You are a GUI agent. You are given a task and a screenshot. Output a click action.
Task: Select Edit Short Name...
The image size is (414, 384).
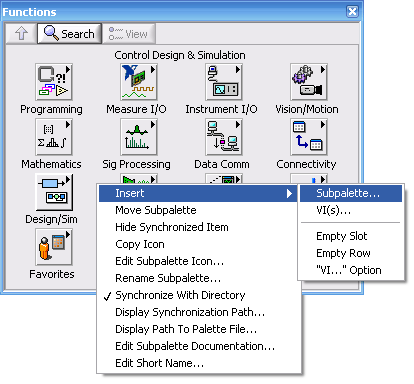199,363
